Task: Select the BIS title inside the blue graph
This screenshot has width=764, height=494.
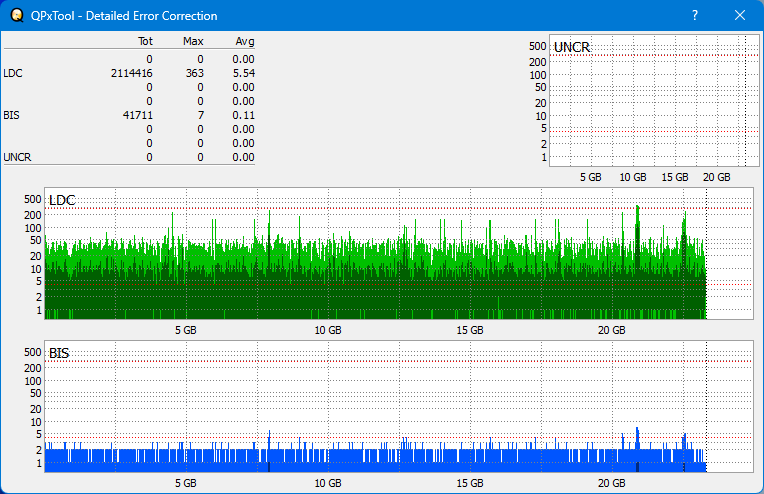Action: pos(59,353)
